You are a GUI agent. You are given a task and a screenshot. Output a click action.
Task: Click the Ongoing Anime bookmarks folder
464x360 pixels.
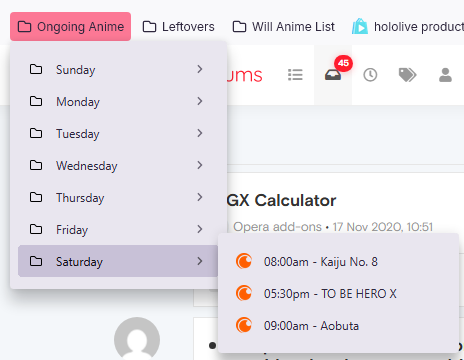(x=70, y=27)
